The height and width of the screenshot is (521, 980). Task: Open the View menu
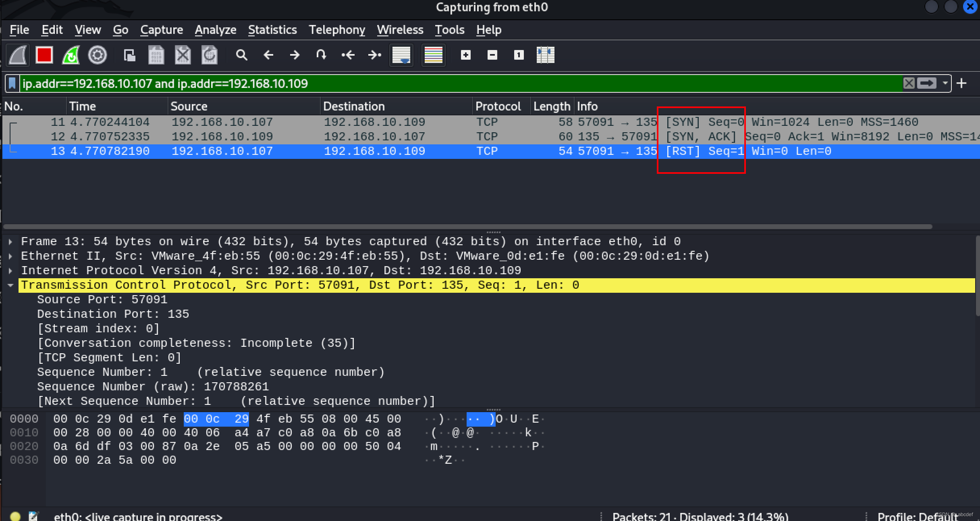(88, 30)
